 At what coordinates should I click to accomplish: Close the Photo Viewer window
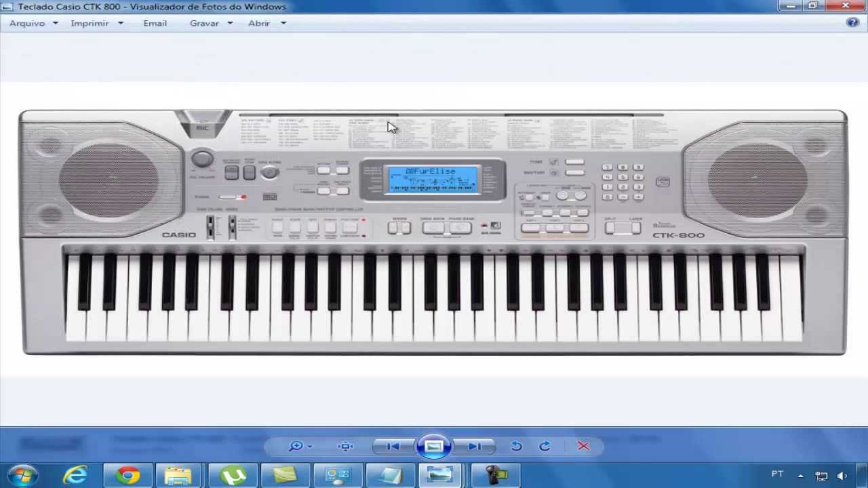click(845, 6)
